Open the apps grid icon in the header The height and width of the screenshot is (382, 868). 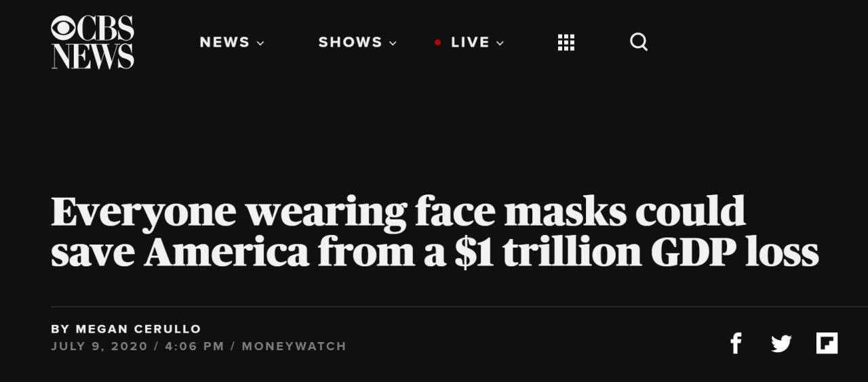click(566, 43)
